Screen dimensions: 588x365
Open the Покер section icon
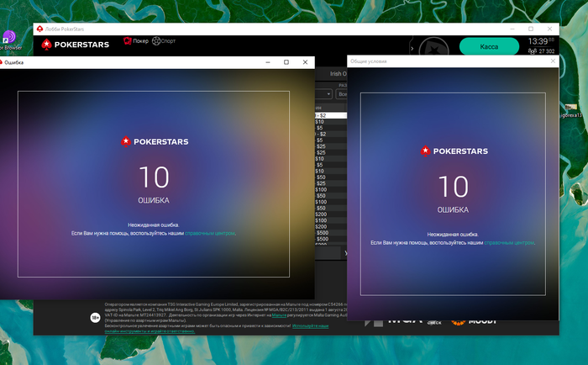click(128, 40)
